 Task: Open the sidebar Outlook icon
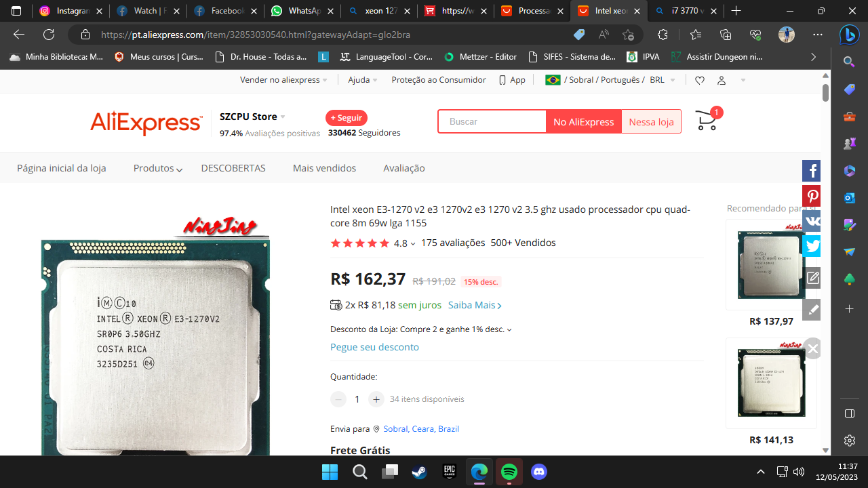[849, 198]
